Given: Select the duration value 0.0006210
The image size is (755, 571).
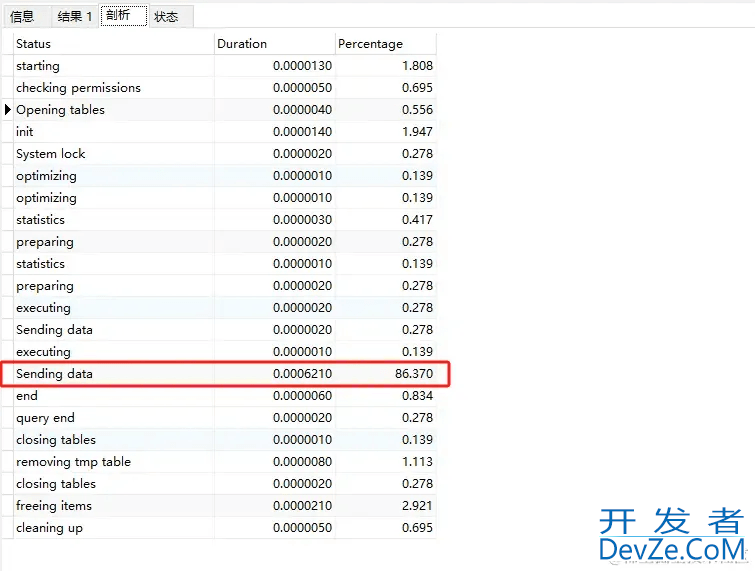Looking at the screenshot, I should 302,374.
